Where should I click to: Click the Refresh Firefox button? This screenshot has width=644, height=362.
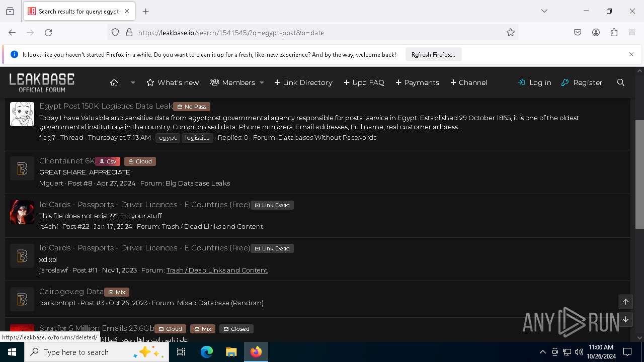pos(433,54)
